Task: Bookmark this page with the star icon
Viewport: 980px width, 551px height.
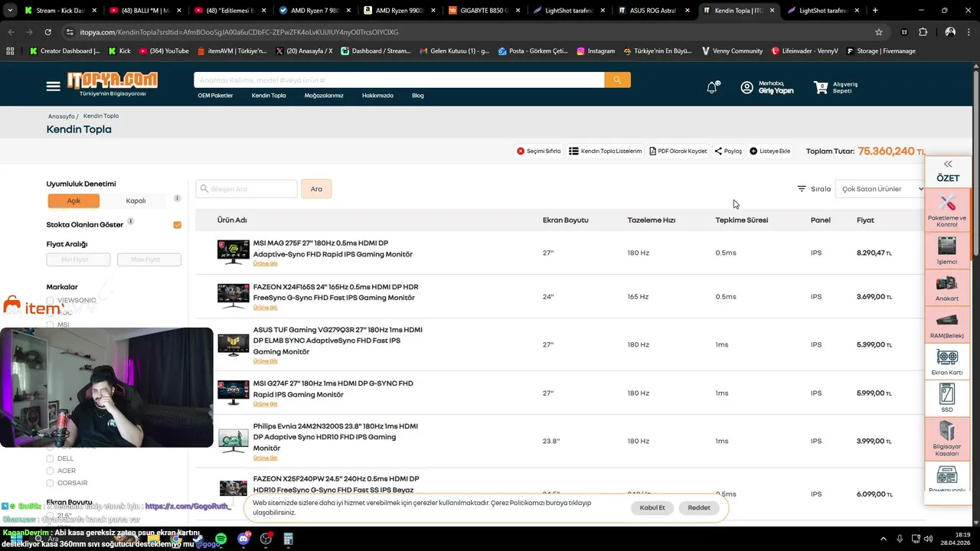Action: coord(879,32)
